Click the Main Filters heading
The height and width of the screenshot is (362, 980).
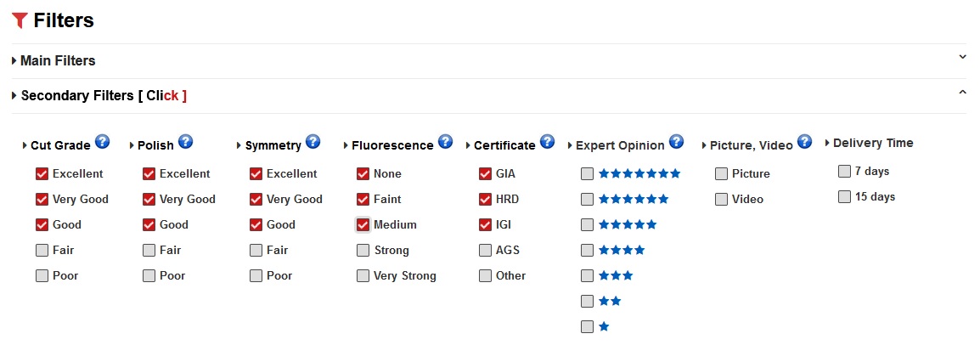point(58,61)
